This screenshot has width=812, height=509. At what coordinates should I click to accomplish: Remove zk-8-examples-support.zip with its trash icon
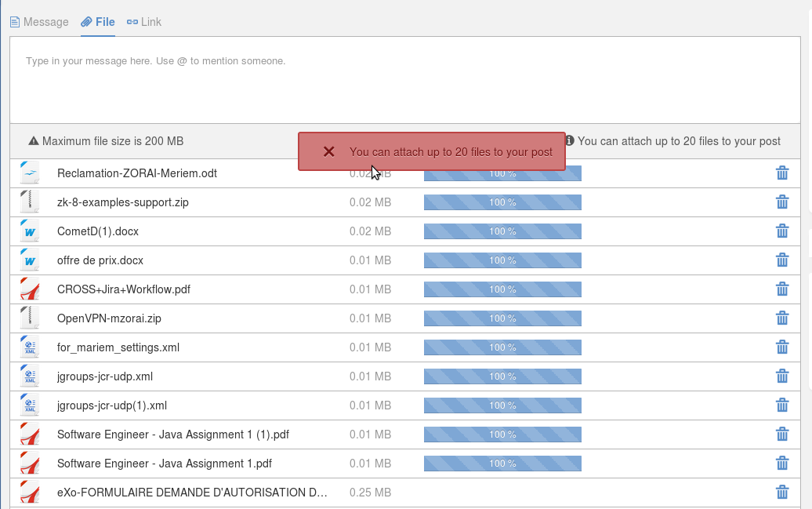[782, 202]
